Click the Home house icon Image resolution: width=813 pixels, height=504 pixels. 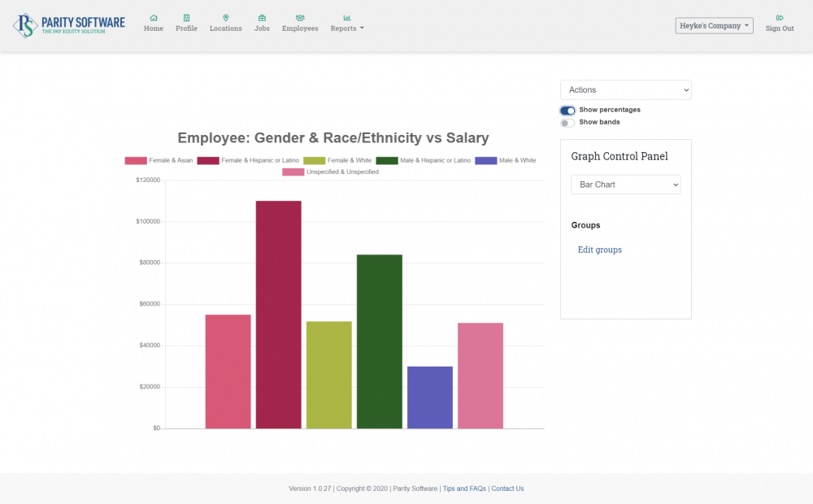point(154,18)
